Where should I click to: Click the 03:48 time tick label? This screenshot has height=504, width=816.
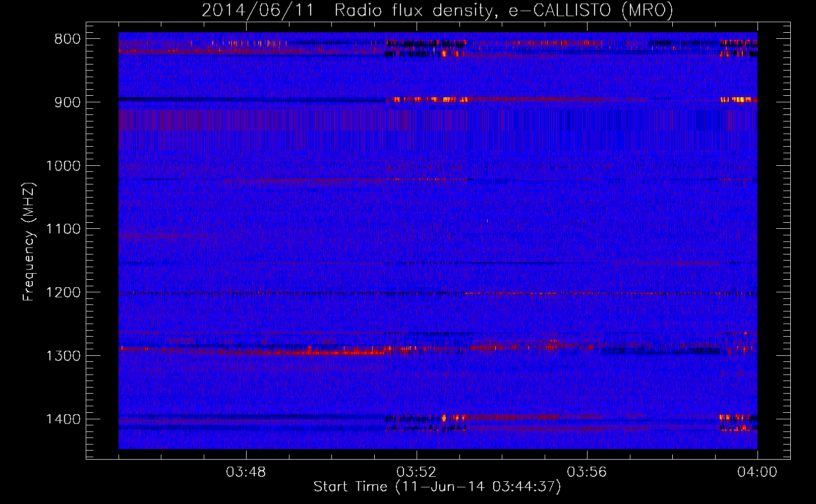click(x=246, y=472)
